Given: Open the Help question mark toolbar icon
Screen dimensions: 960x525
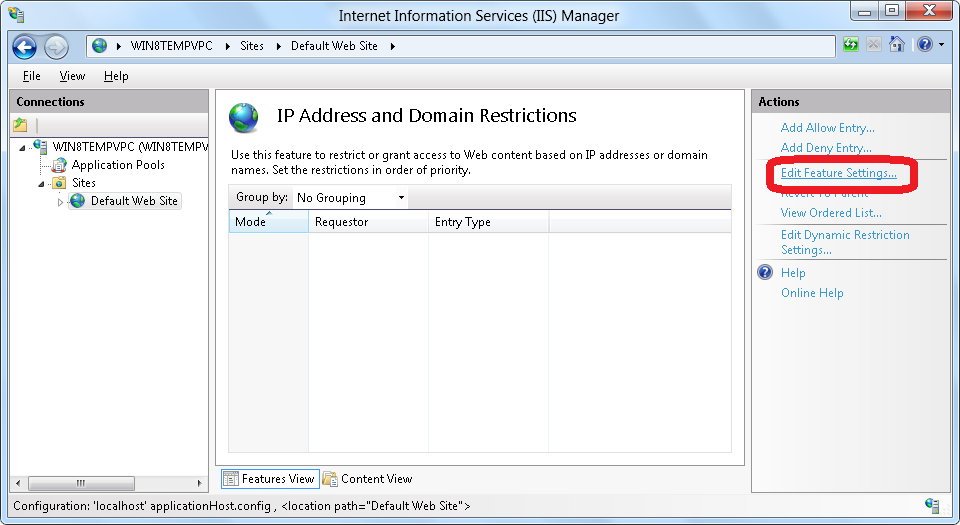Looking at the screenshot, I should pyautogui.click(x=925, y=45).
